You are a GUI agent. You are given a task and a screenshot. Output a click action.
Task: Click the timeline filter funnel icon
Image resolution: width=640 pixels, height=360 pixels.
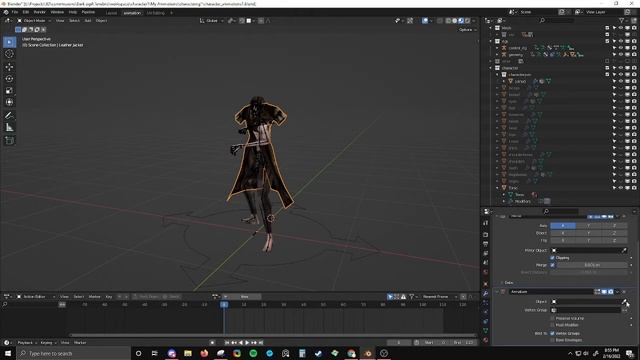pos(411,297)
